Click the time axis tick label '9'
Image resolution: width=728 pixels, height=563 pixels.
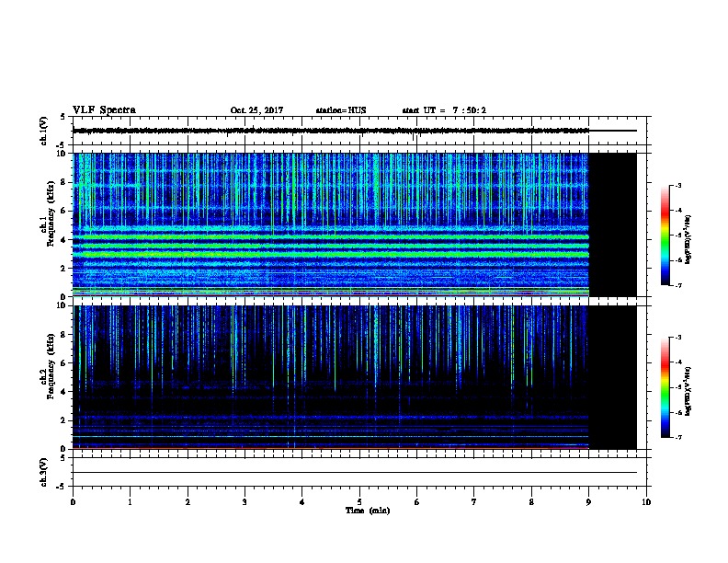coord(588,501)
